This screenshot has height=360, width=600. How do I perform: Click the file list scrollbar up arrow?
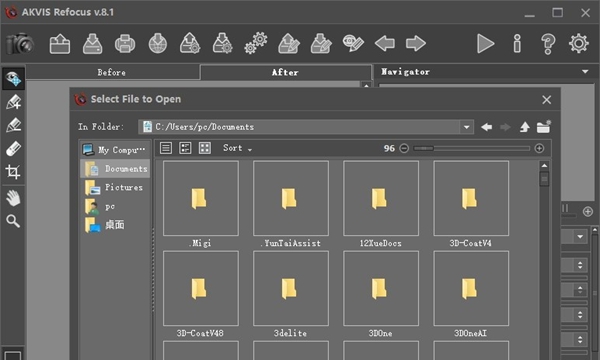click(x=544, y=165)
